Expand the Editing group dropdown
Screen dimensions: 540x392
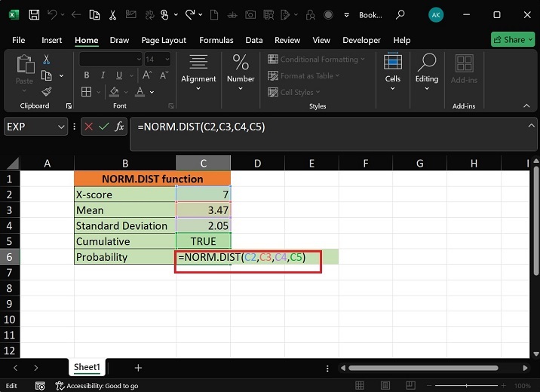pyautogui.click(x=427, y=89)
